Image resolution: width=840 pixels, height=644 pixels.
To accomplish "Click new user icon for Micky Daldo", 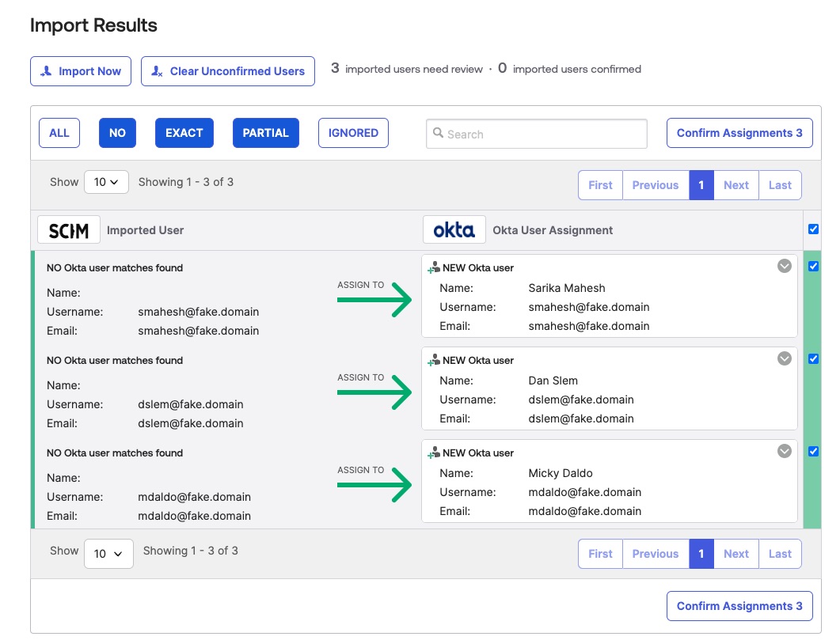I will pos(433,453).
